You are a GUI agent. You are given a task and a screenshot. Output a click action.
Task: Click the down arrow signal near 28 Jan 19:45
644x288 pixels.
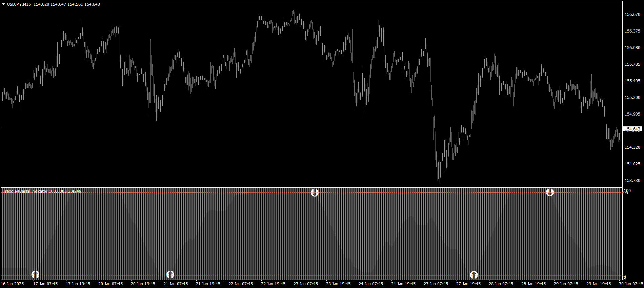pyautogui.click(x=550, y=192)
